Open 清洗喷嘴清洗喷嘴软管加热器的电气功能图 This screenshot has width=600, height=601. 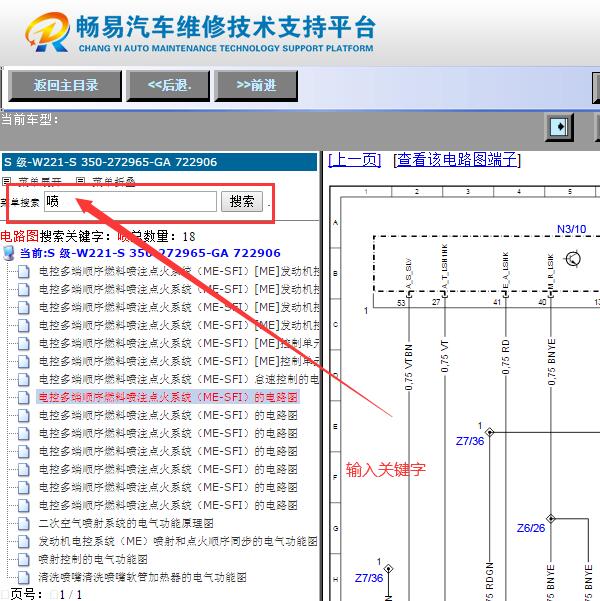point(142,577)
